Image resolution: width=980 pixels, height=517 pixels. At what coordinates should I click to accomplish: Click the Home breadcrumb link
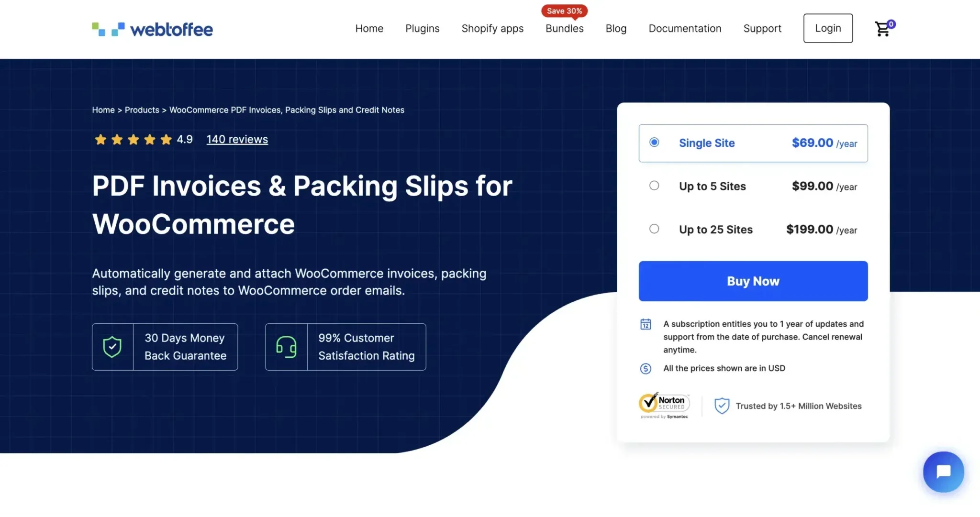pyautogui.click(x=103, y=110)
